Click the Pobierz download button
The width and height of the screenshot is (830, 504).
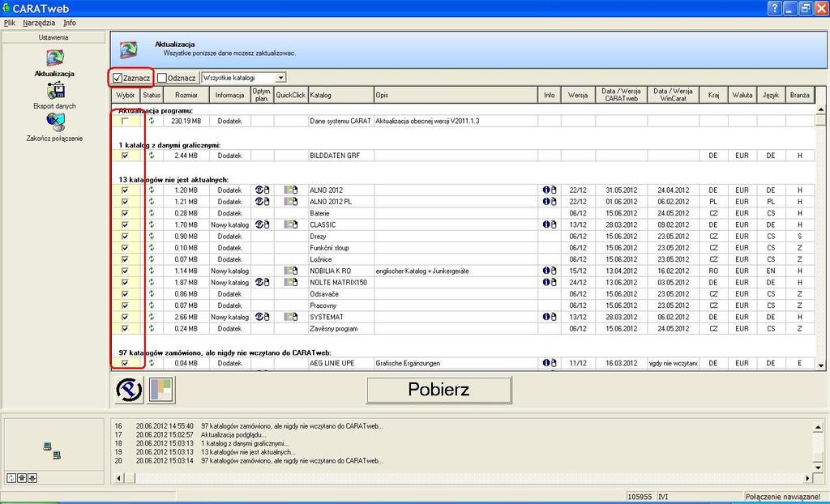tap(439, 390)
